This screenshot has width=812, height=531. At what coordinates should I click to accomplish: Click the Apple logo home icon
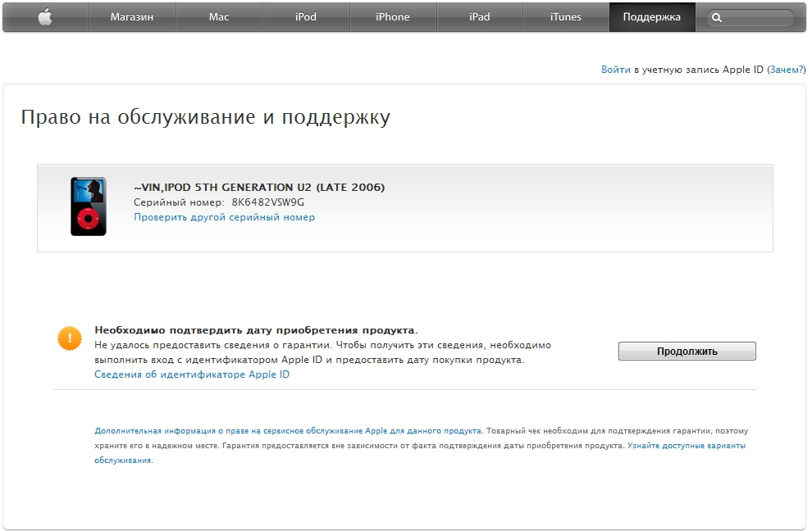46,17
